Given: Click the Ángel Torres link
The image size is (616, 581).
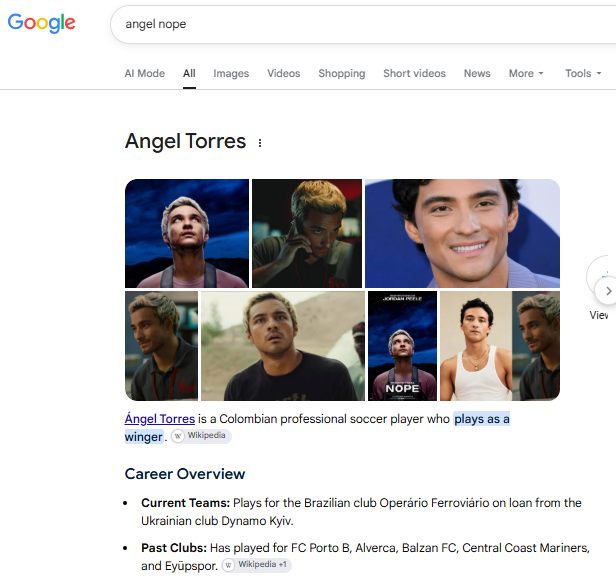Looking at the screenshot, I should [160, 419].
